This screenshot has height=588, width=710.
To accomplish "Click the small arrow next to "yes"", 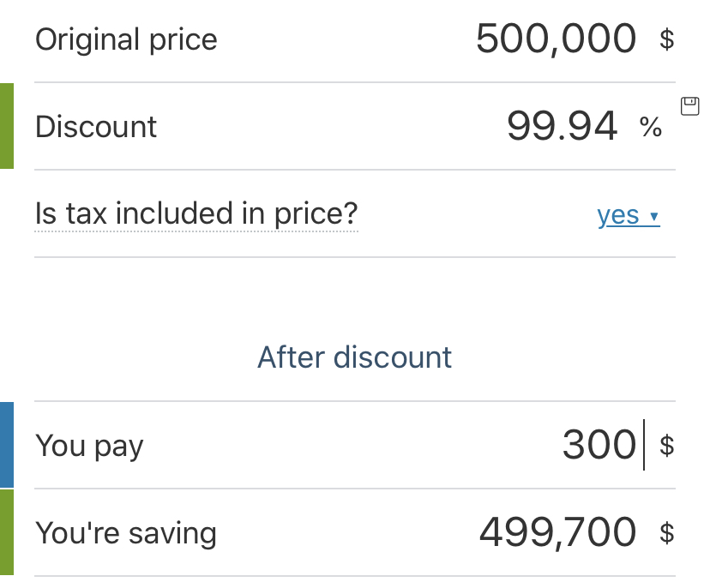I will pos(655,217).
